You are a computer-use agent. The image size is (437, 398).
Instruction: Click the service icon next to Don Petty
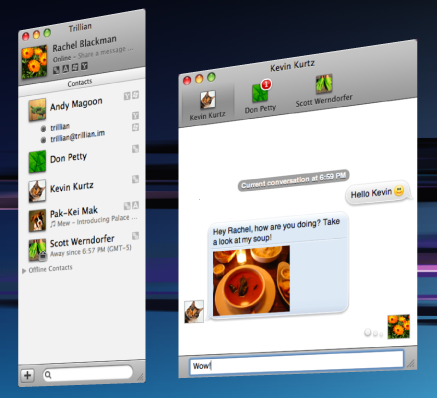click(135, 149)
